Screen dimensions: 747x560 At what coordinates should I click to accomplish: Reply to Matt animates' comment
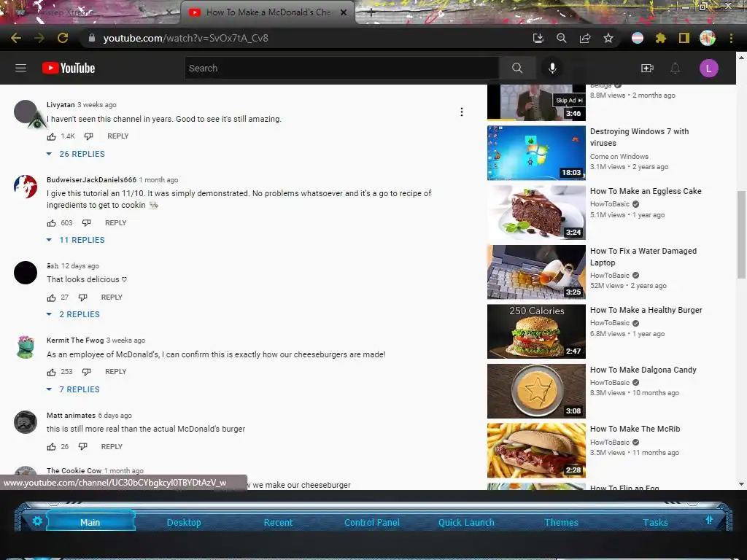[x=112, y=447]
